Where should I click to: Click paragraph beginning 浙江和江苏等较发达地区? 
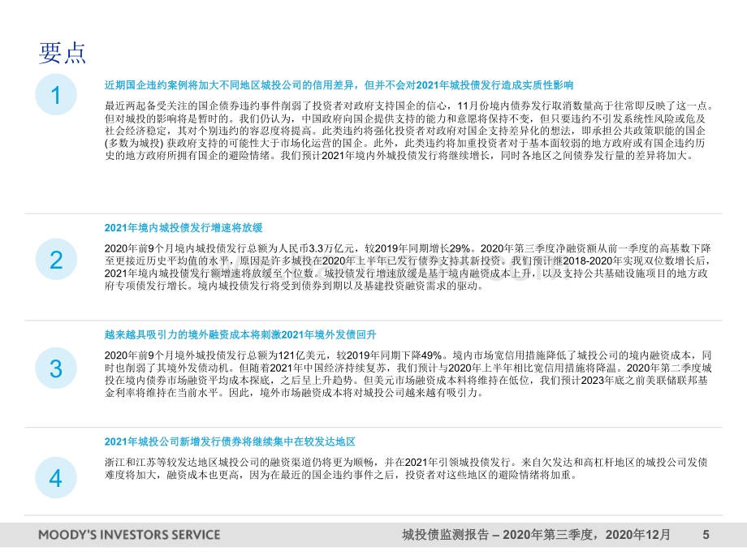pos(406,468)
